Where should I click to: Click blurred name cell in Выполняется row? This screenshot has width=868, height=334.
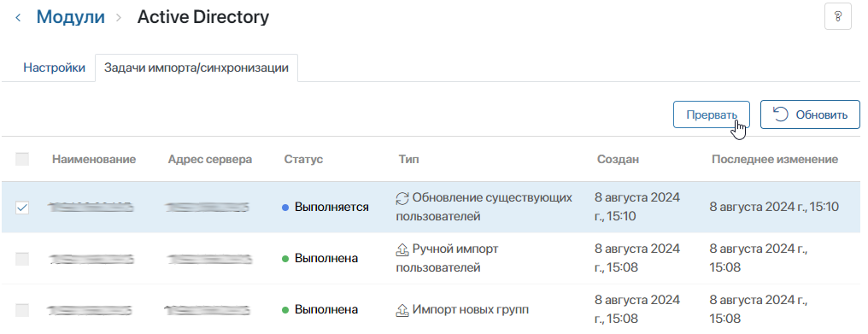coord(91,208)
